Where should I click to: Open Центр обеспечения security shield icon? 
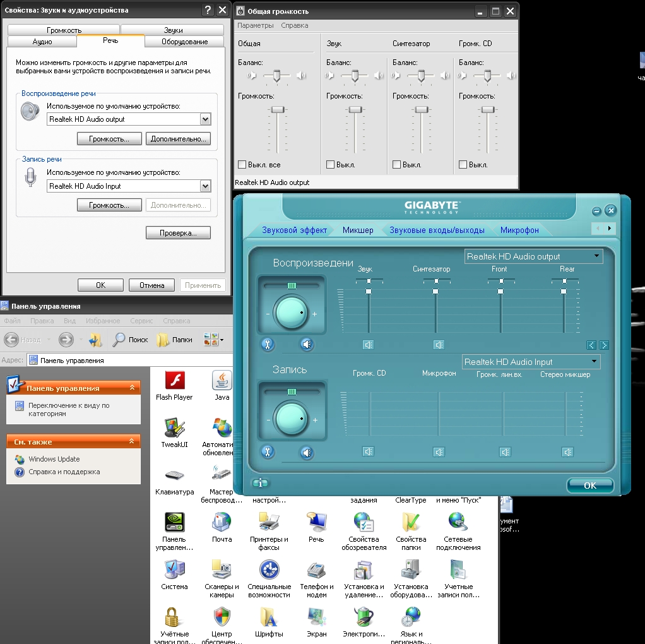click(x=222, y=617)
